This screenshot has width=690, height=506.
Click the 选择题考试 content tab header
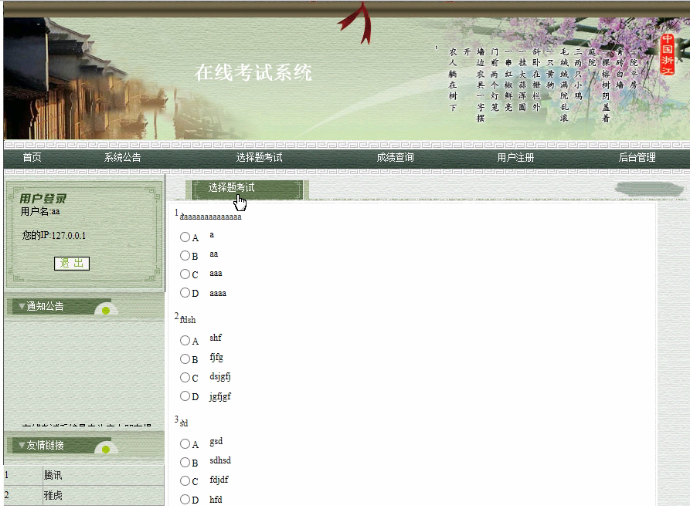pos(247,189)
